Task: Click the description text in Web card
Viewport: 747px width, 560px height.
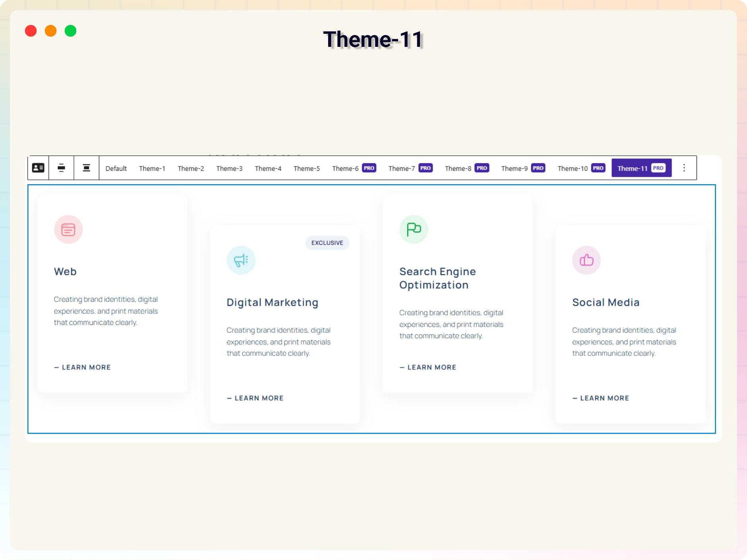Action: click(x=106, y=311)
